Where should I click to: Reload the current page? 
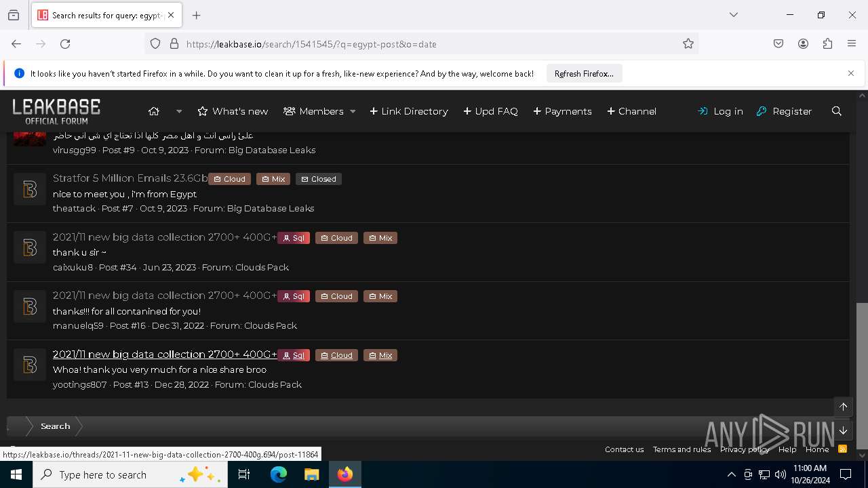[65, 44]
